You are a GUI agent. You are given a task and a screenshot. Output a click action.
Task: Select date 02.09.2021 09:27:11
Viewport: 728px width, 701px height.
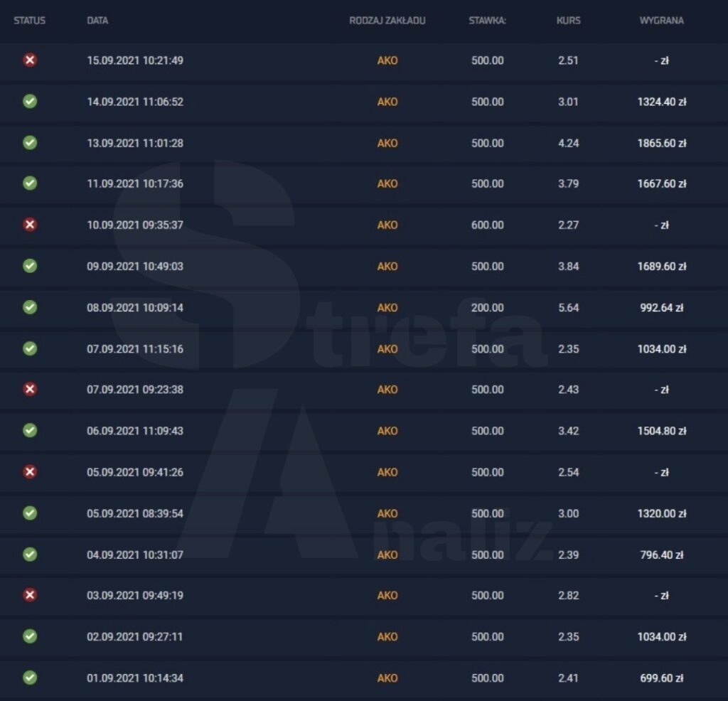tap(135, 636)
